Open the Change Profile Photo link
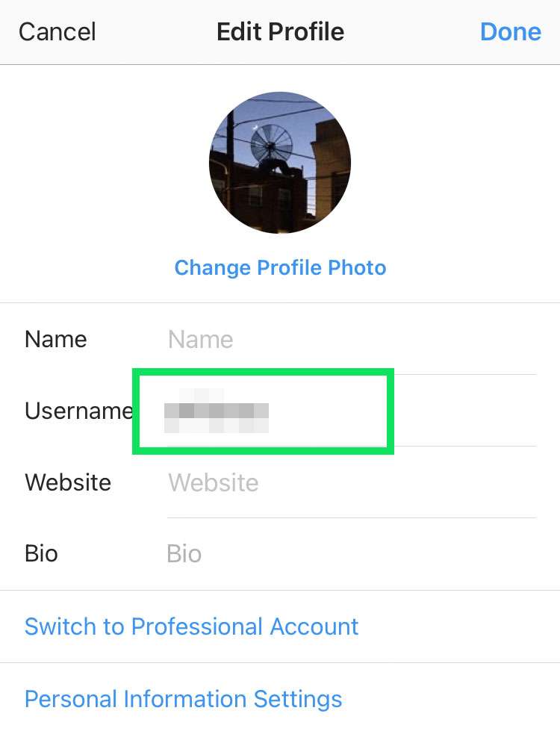This screenshot has width=560, height=734. click(280, 267)
